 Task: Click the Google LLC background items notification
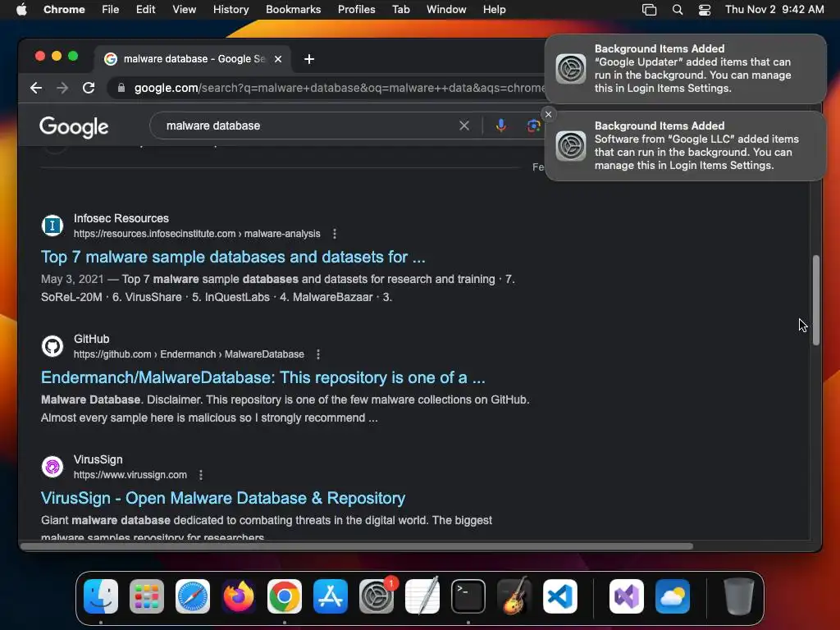(x=685, y=146)
